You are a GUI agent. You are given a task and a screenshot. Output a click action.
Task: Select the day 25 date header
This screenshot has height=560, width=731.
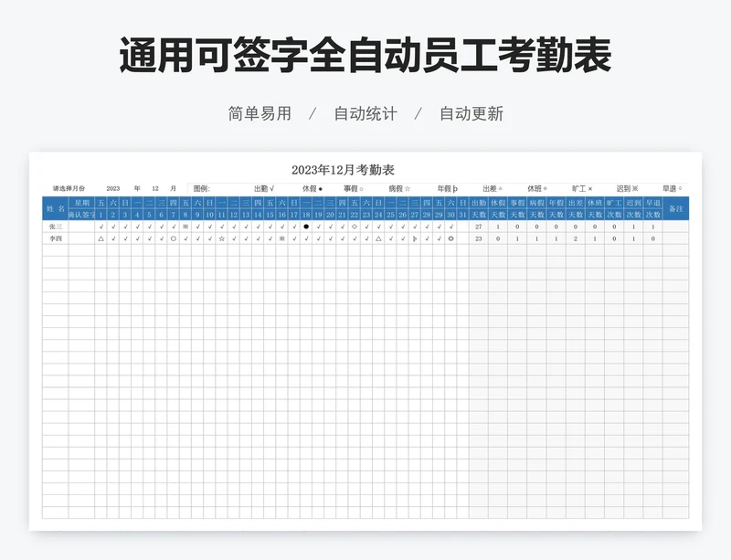click(x=390, y=215)
